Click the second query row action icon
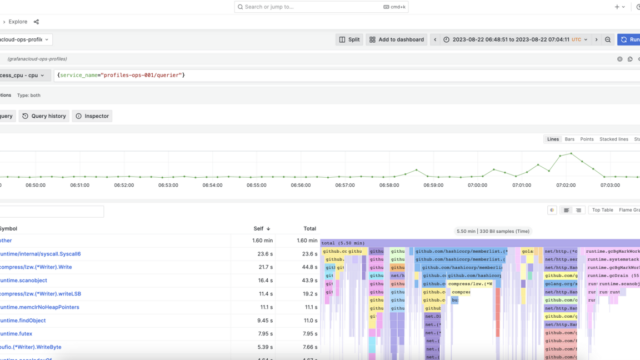The width and height of the screenshot is (640, 360). (630, 59)
